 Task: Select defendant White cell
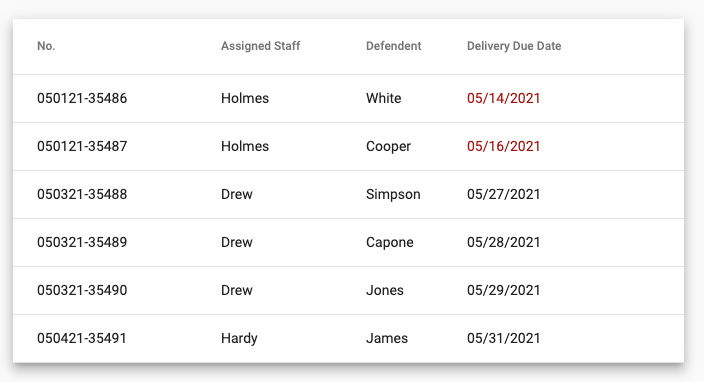pos(383,98)
